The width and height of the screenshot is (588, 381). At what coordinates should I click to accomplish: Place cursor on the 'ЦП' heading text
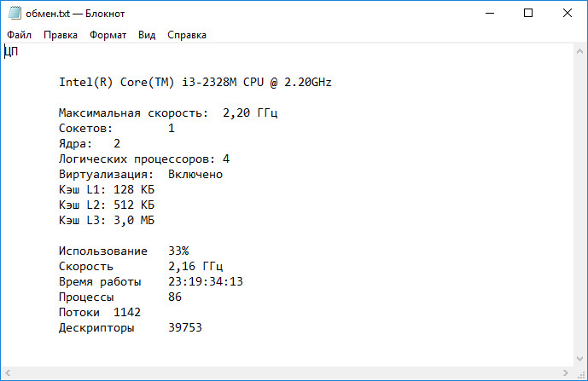(x=11, y=51)
